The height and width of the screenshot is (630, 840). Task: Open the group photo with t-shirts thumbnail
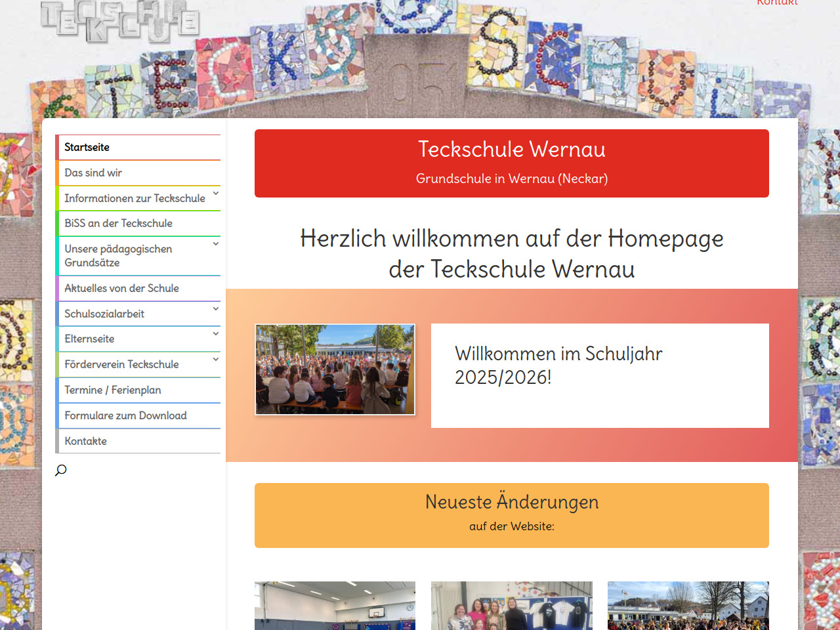511,606
